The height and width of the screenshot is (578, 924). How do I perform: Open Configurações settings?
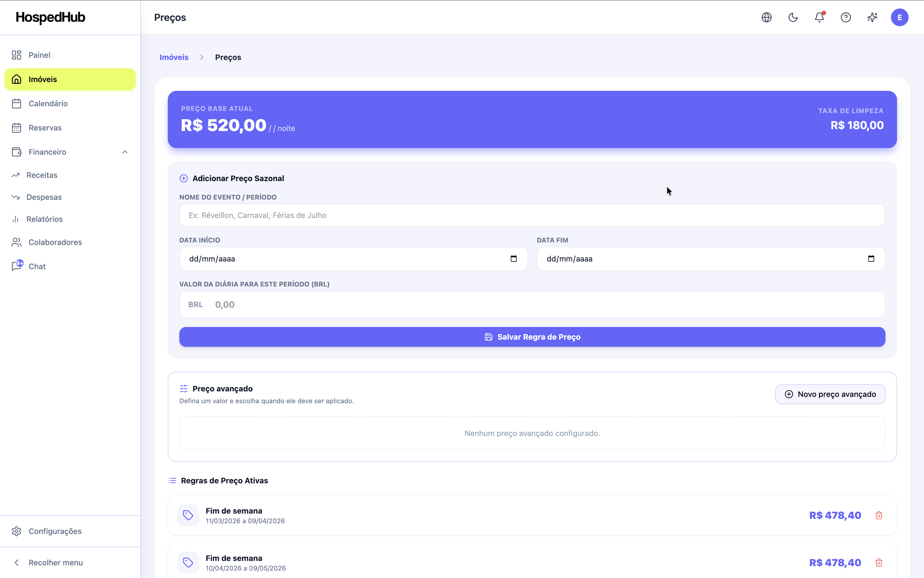click(70, 531)
